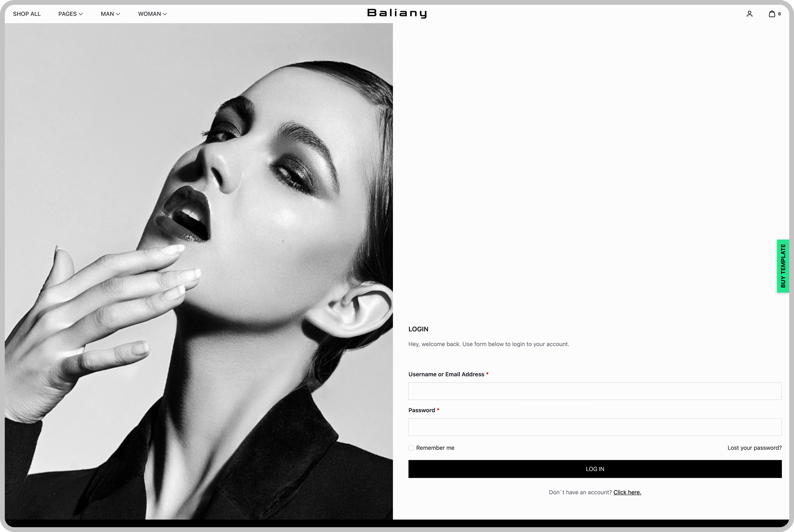Click the Baliany logo
The height and width of the screenshot is (532, 794).
tap(397, 13)
